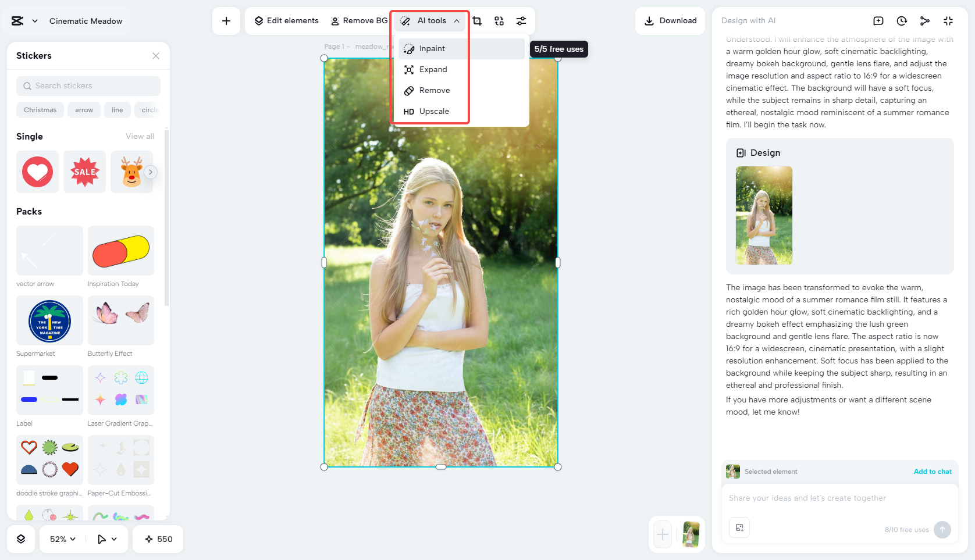Viewport: 975px width, 560px height.
Task: Select the Crop tool in the toolbar
Action: click(477, 20)
